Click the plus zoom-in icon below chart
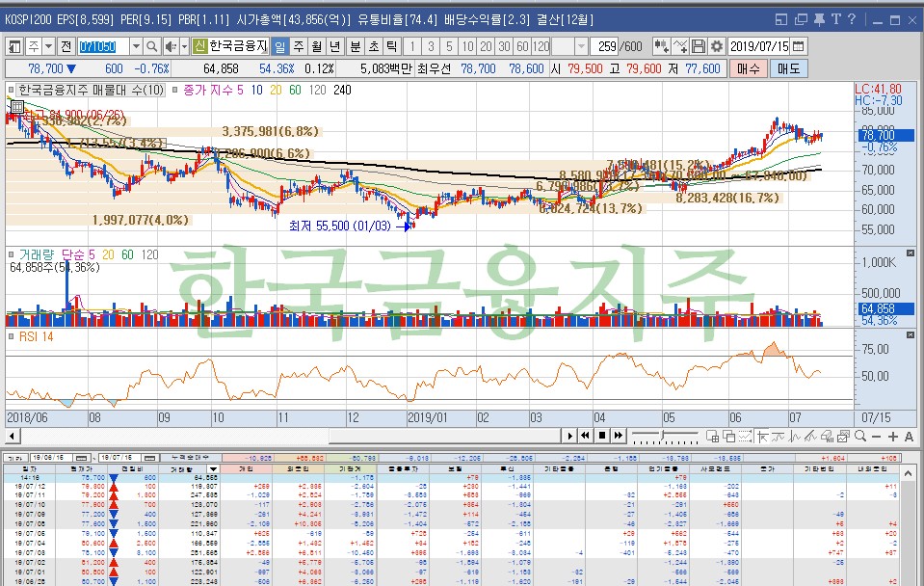Image resolution: width=924 pixels, height=586 pixels. (x=893, y=437)
